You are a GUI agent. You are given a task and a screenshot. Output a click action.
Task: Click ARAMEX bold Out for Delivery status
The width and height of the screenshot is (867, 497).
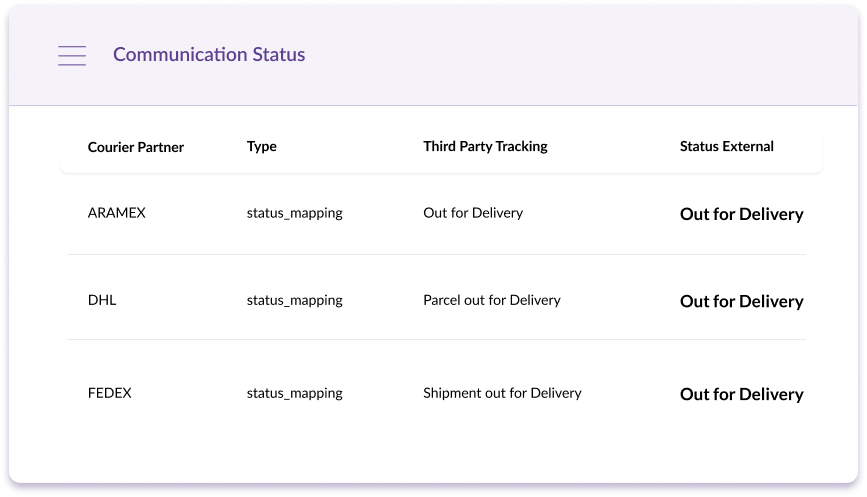click(741, 214)
